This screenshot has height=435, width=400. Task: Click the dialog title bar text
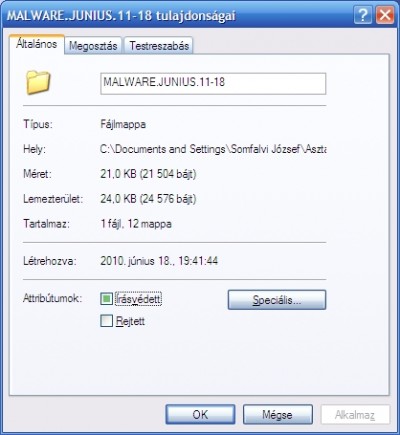point(121,15)
